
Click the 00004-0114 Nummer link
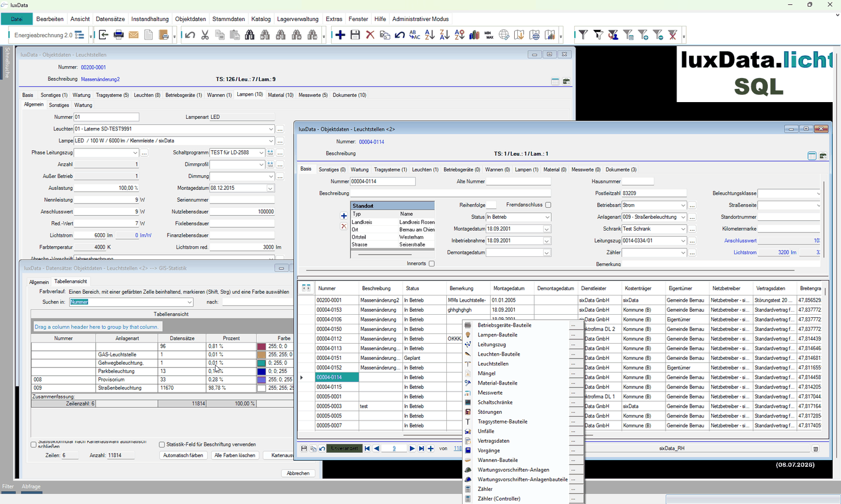[x=371, y=142]
